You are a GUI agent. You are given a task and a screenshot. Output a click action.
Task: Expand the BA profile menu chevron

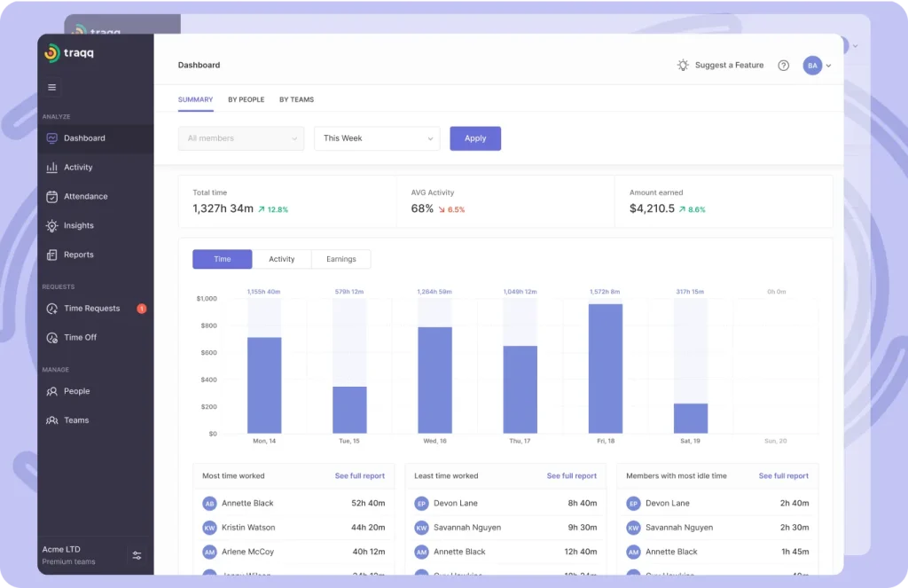(829, 66)
